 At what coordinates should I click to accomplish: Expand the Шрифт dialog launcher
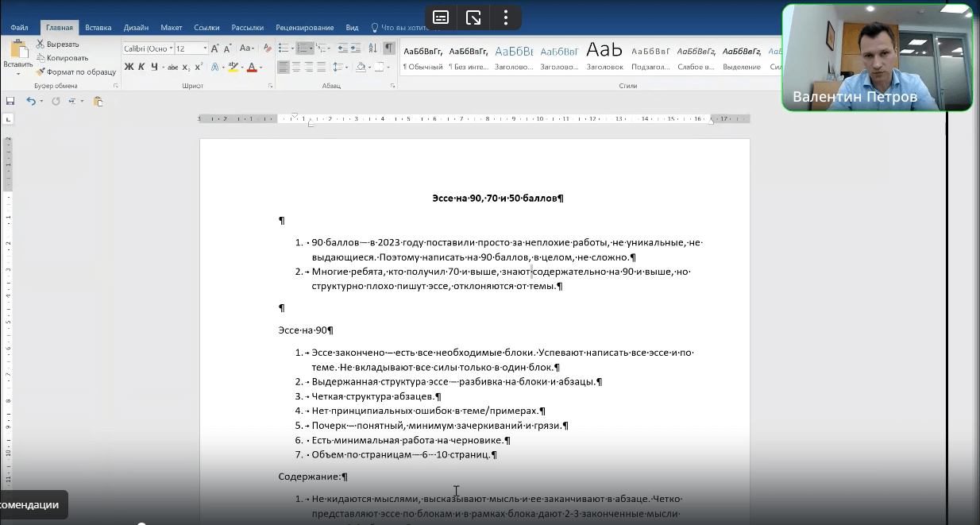tap(271, 86)
